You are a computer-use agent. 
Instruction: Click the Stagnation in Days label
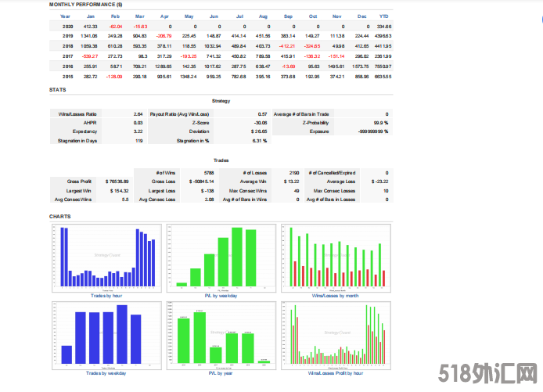[78, 141]
